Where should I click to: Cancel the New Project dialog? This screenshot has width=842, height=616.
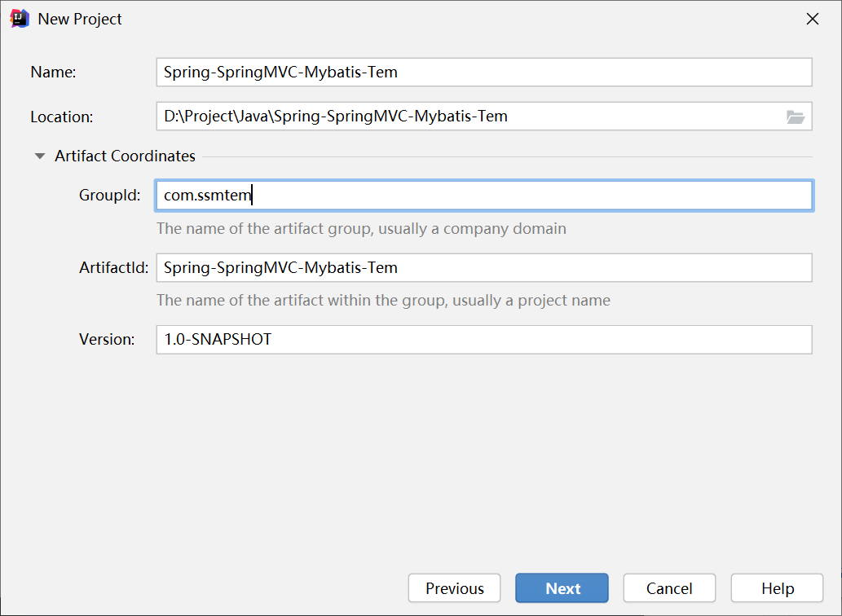669,588
